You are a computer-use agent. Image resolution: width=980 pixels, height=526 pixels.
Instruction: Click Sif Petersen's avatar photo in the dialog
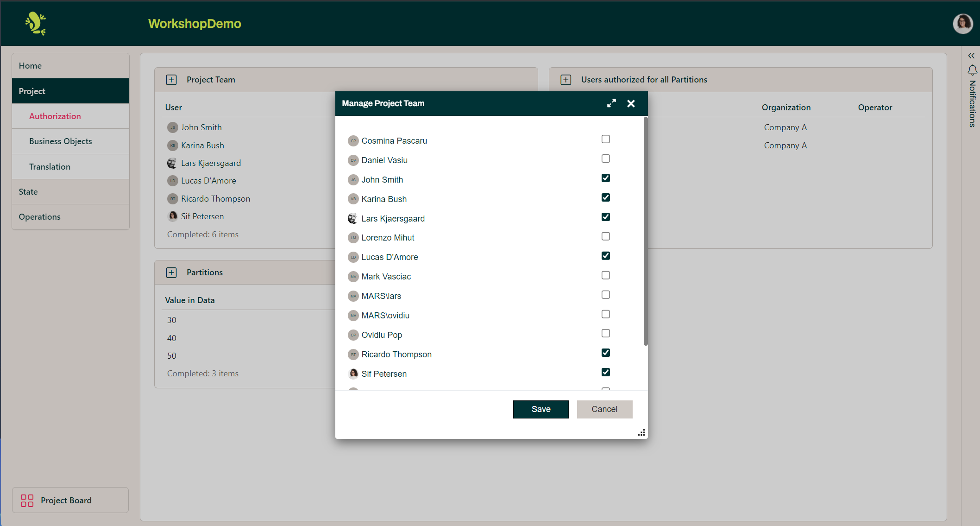pyautogui.click(x=353, y=374)
